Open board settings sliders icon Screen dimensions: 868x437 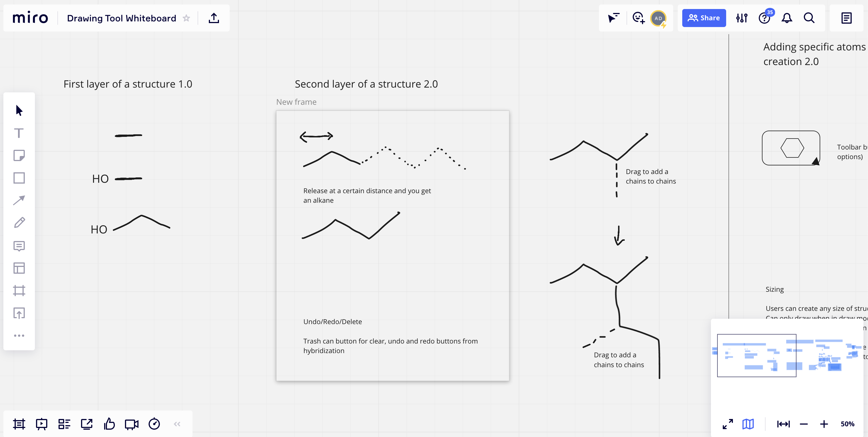click(742, 18)
